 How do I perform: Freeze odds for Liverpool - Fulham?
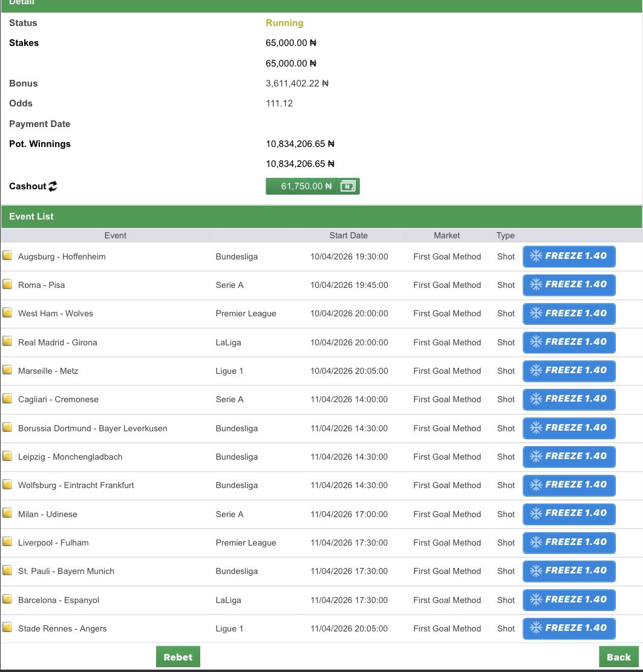click(569, 543)
